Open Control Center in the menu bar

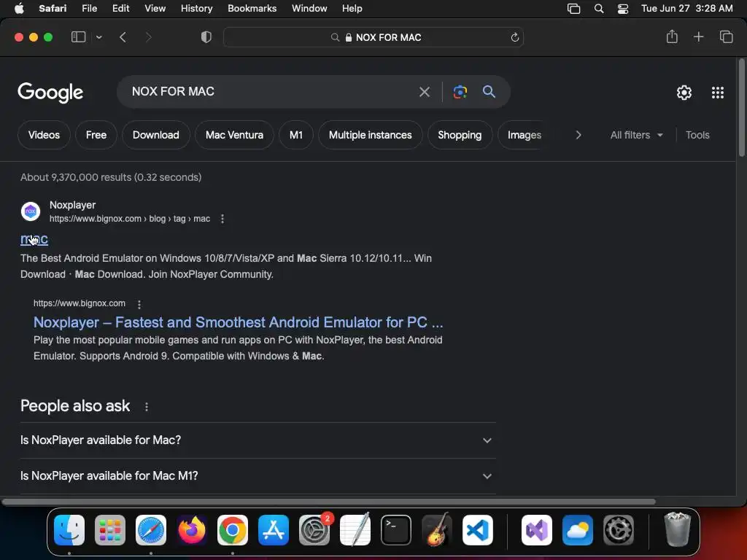coord(623,9)
